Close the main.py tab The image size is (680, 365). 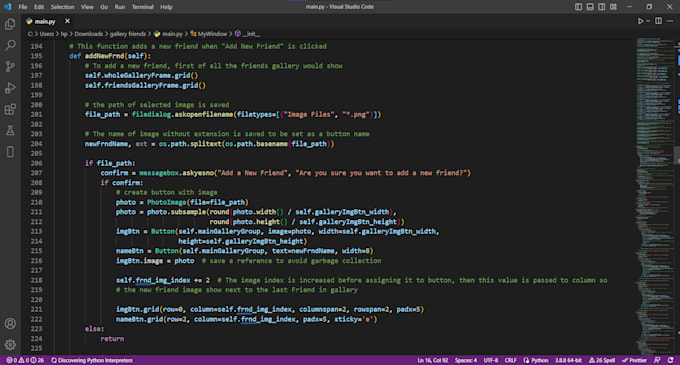point(67,21)
